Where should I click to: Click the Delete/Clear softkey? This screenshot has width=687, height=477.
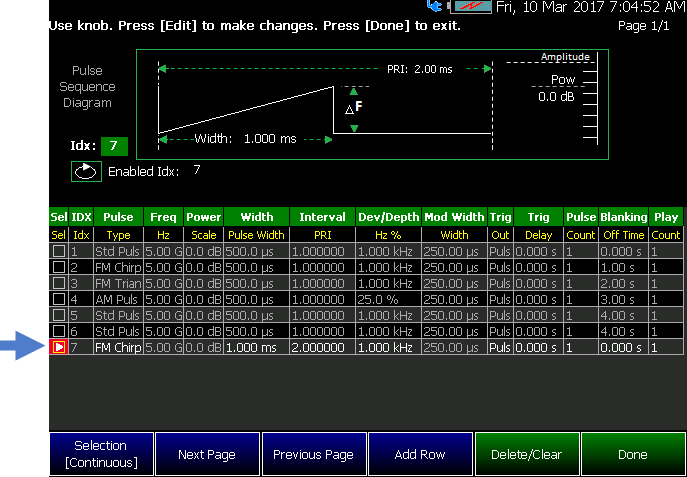527,455
